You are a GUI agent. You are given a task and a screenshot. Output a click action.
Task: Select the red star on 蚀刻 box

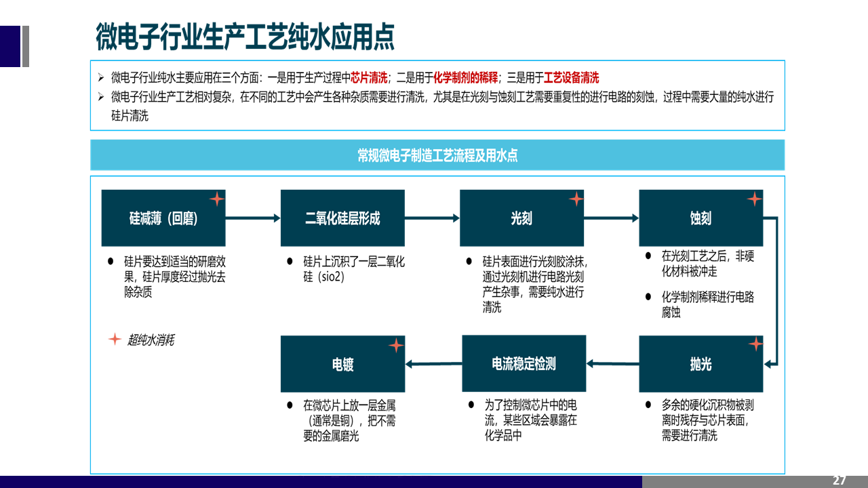[754, 199]
